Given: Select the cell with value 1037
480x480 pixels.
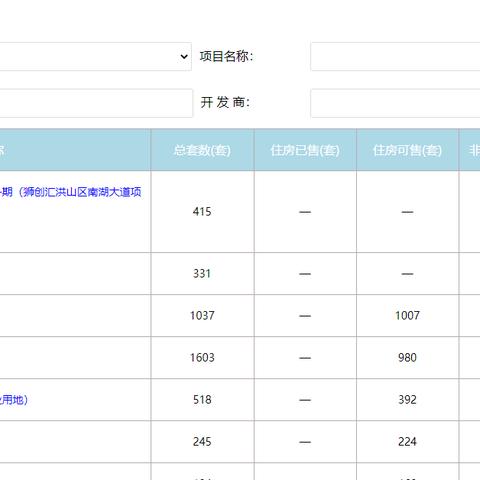Looking at the screenshot, I should (202, 316).
